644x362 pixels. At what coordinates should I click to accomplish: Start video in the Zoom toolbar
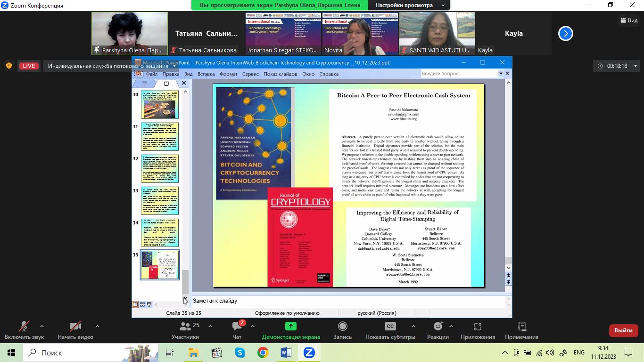(x=75, y=330)
